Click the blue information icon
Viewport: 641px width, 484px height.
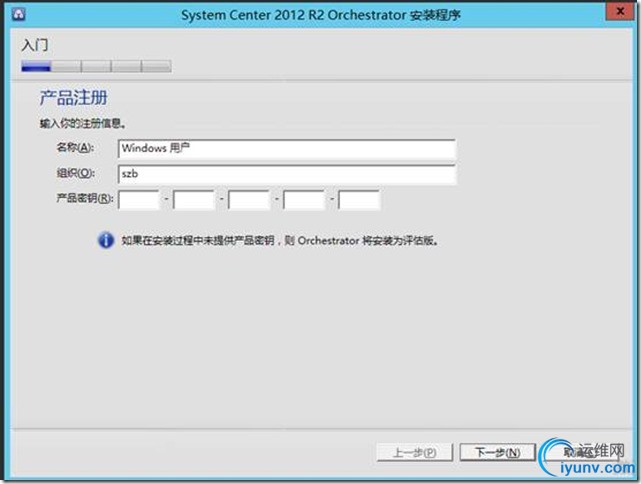[x=106, y=240]
